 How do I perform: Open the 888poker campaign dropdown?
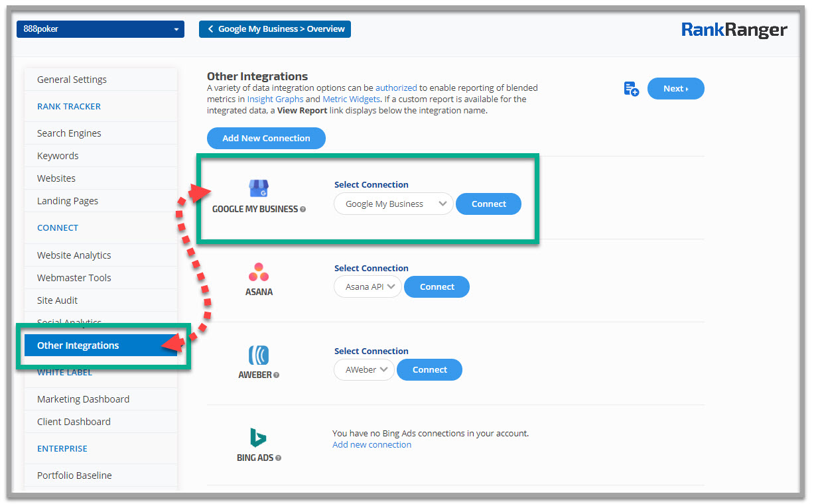[100, 29]
